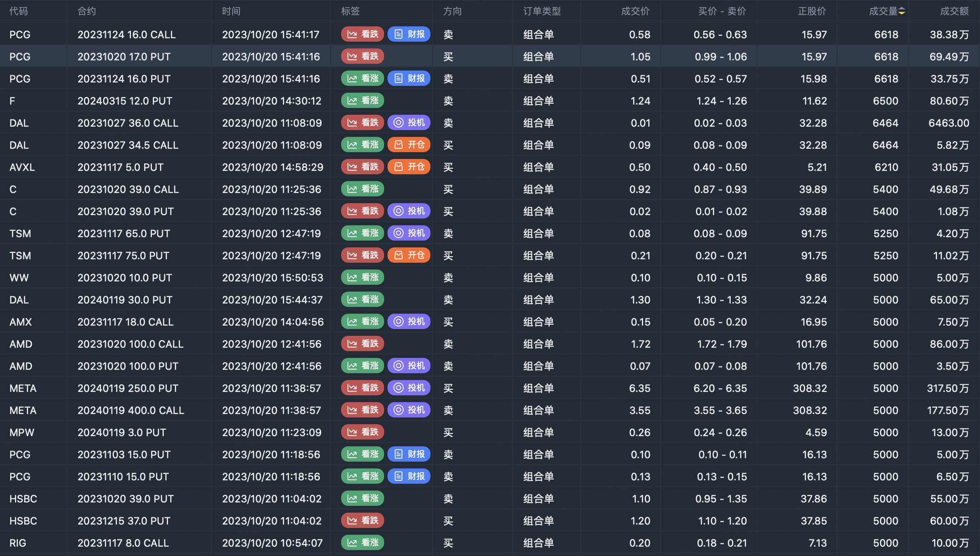Click 6463.00 turnover value in DAL row
The image size is (980, 556).
click(x=949, y=123)
